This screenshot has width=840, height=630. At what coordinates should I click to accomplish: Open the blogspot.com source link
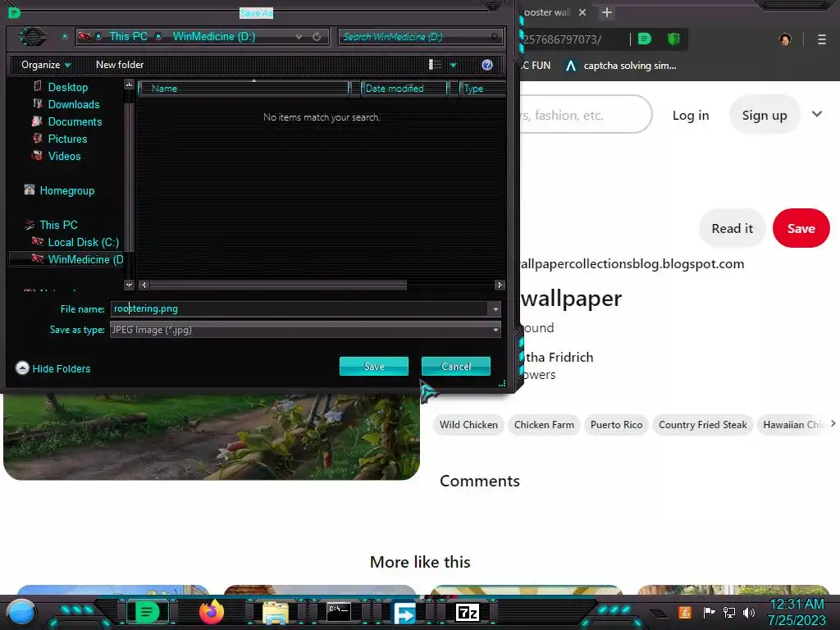coord(632,263)
